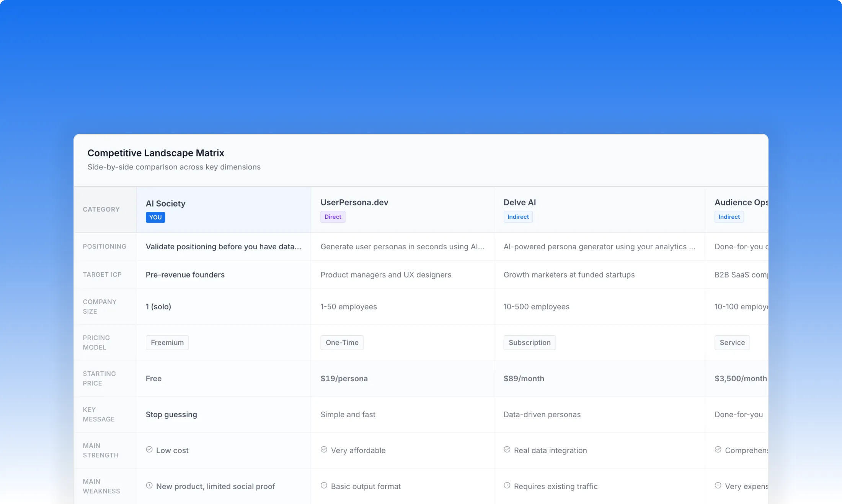Screen dimensions: 842x504
Task: Expand the "Subscription" chip for Delve AI
Action: point(529,342)
